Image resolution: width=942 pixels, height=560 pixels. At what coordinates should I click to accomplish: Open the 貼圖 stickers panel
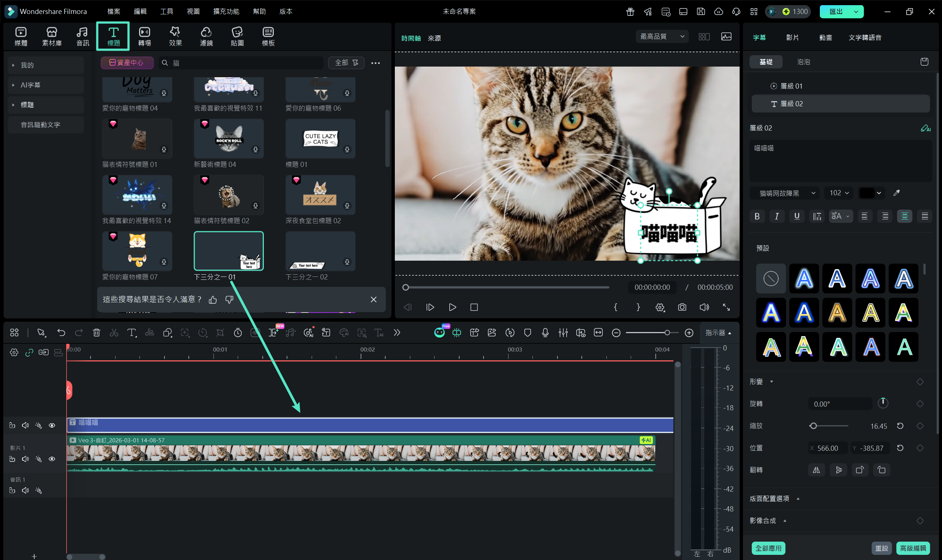(237, 36)
